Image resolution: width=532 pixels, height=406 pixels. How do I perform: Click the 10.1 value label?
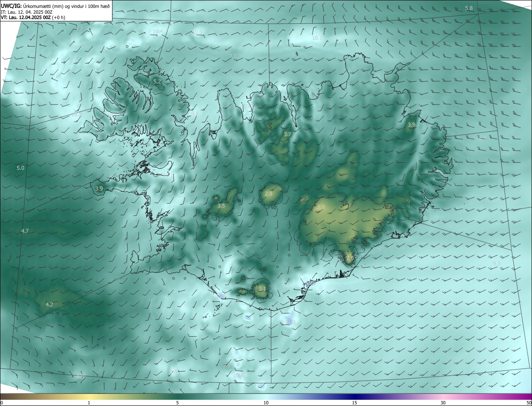pos(317,38)
